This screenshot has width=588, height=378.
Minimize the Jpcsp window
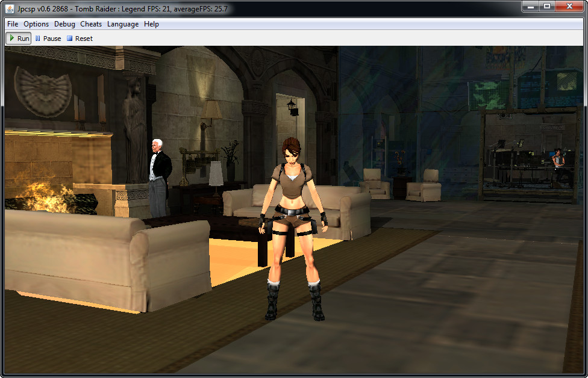[531, 7]
